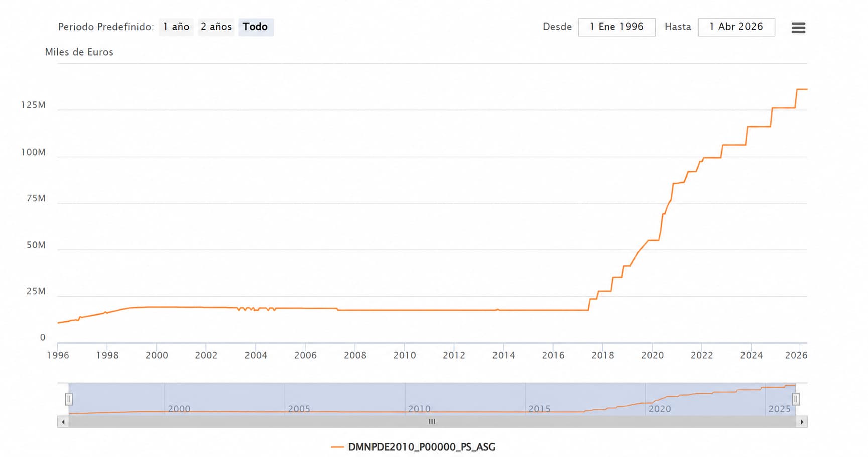This screenshot has height=457, width=868.
Task: Toggle the DMNPDE2010_P00000_PS_ASG legend series
Action: click(x=414, y=447)
